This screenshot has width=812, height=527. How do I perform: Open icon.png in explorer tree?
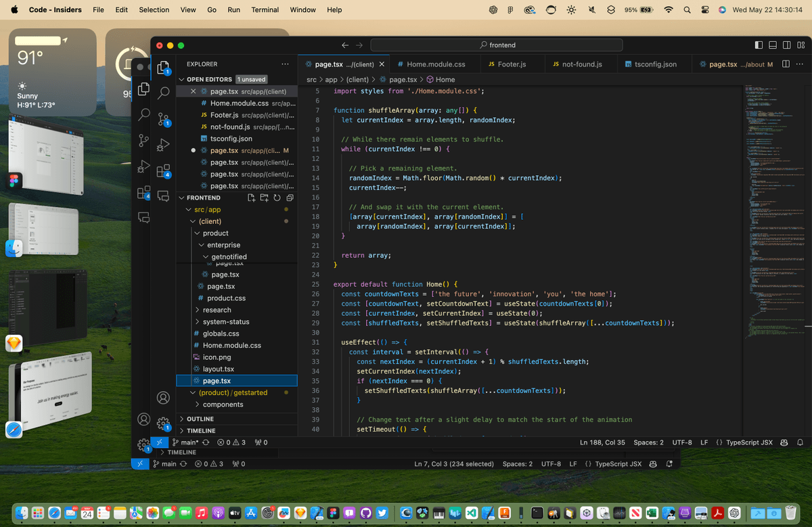tap(217, 357)
